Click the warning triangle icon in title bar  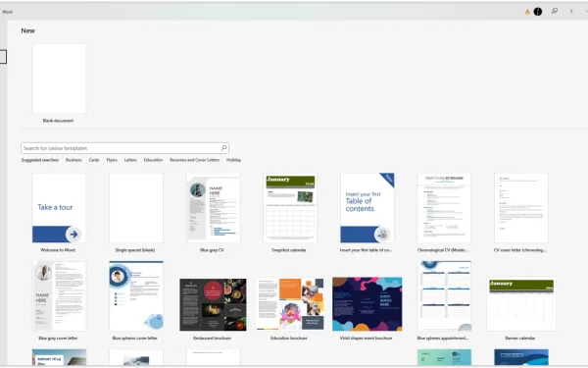[x=527, y=12]
